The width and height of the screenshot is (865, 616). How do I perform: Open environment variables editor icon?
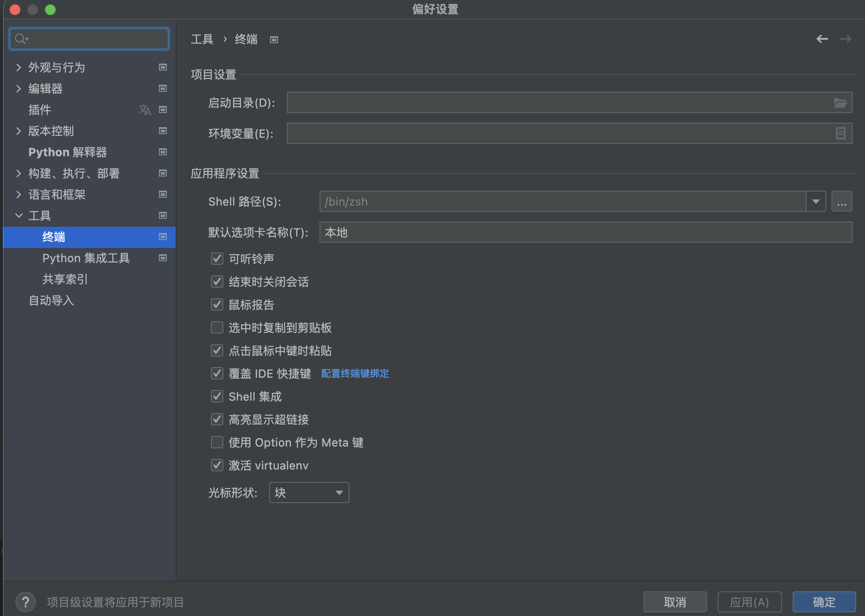840,133
